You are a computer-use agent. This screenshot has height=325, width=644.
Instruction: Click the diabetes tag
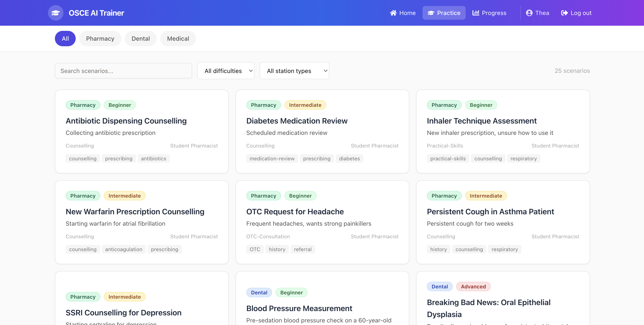[x=349, y=158]
